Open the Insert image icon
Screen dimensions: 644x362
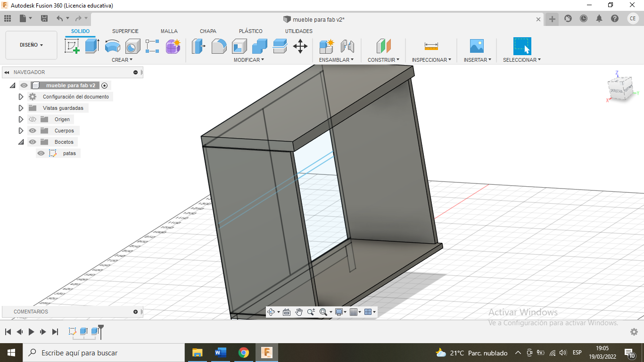[477, 46]
